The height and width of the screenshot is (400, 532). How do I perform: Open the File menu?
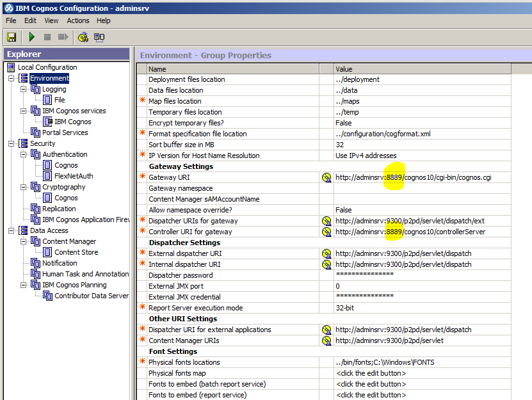(x=11, y=20)
